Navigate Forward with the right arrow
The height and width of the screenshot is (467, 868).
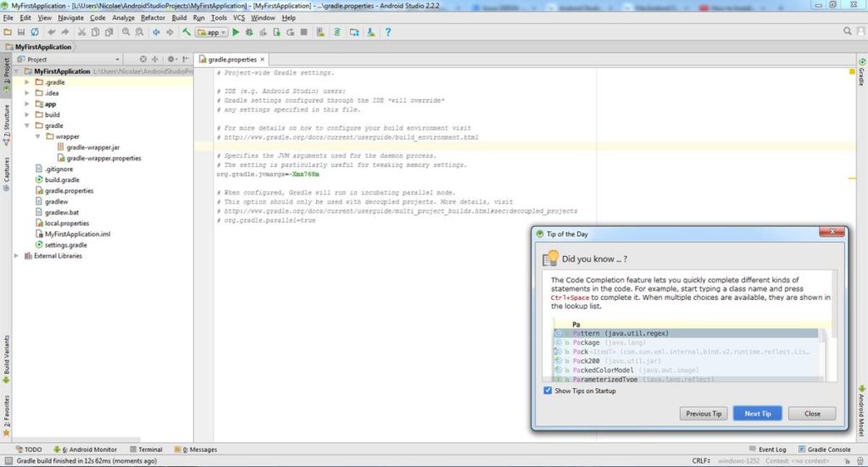(170, 32)
